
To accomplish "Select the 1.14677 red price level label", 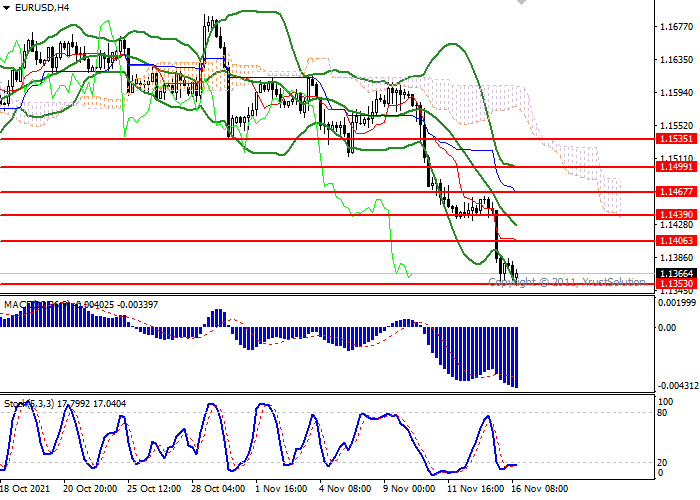I will tap(677, 192).
